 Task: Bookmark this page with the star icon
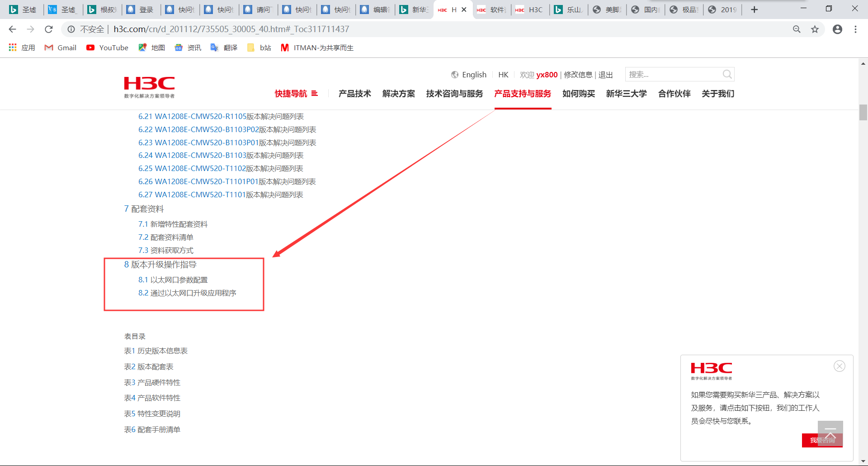tap(815, 29)
